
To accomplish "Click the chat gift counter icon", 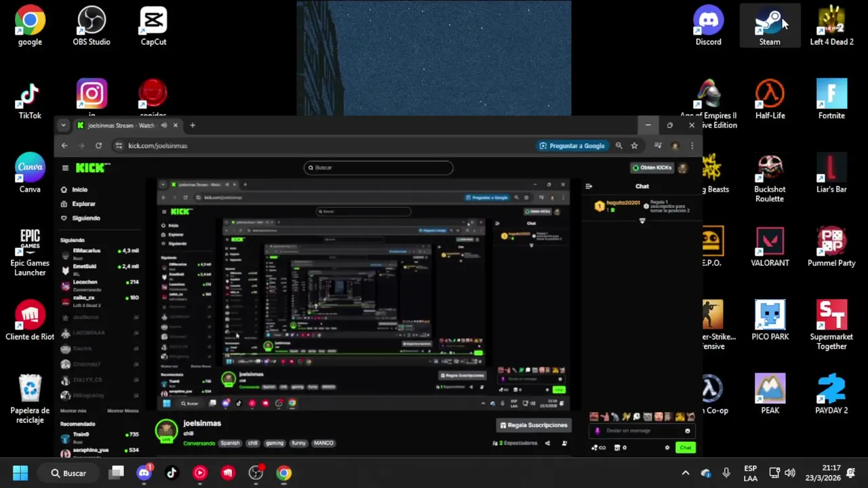I will tap(619, 447).
